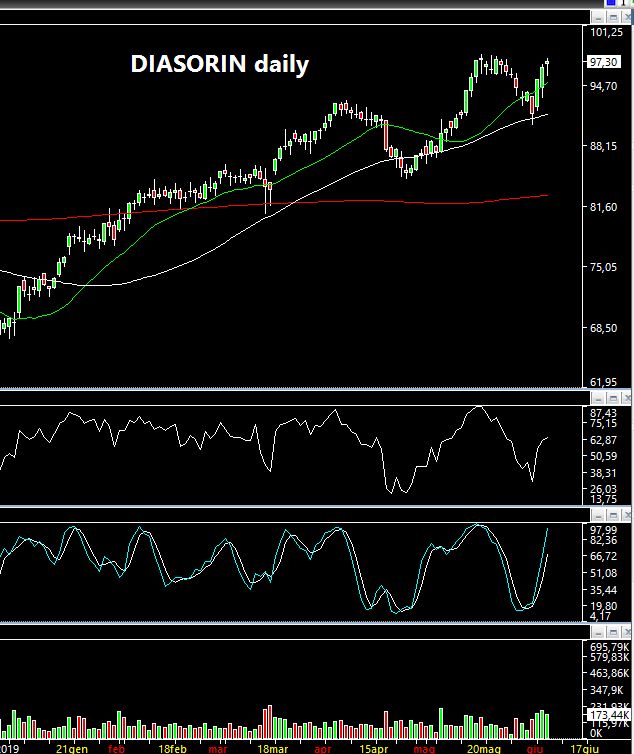
Task: Maximize the stochastic oscillator pane
Action: (613, 516)
